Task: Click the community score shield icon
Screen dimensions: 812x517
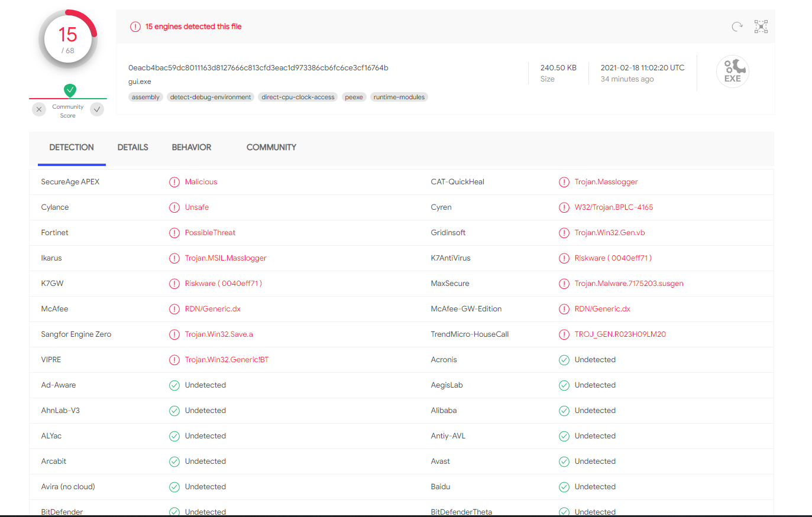Action: point(70,90)
